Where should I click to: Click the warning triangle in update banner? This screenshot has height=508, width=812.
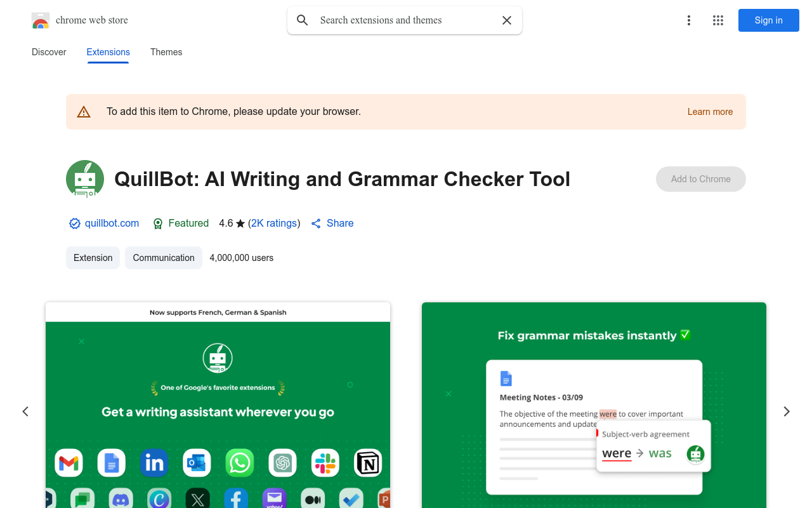tap(84, 112)
